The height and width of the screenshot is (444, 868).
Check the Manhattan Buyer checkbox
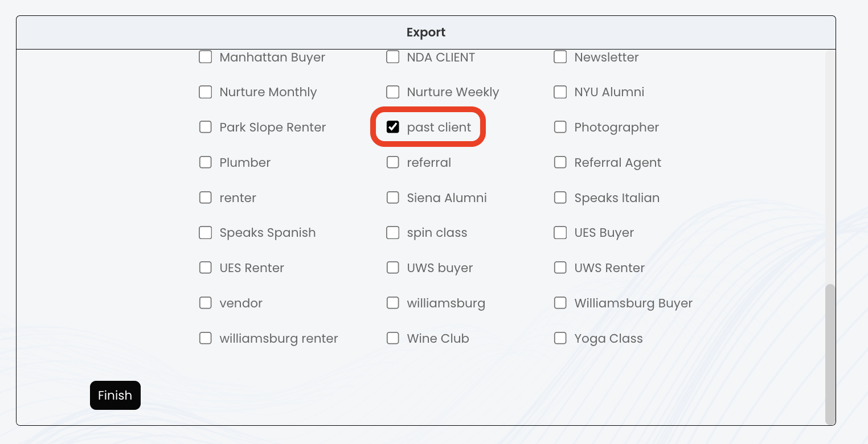206,57
